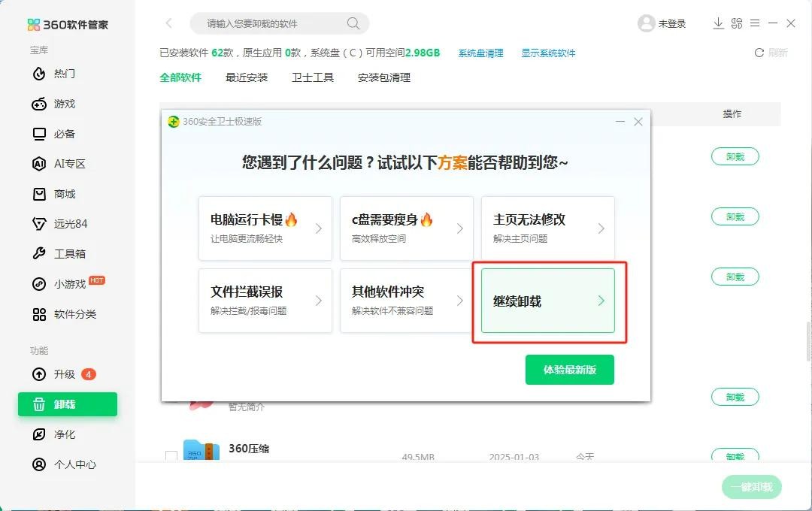This screenshot has width=812, height=511.
Task: Click the green 体验最新版 button
Action: point(569,370)
